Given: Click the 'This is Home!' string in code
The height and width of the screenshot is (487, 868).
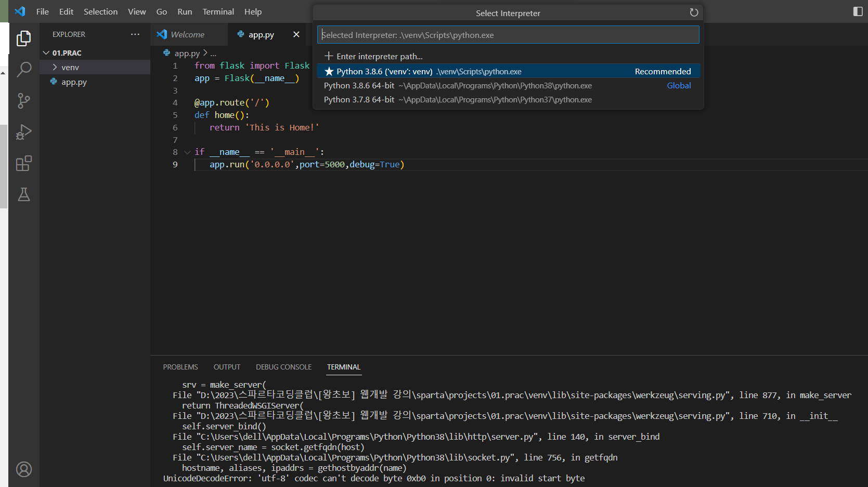Looking at the screenshot, I should pos(282,127).
